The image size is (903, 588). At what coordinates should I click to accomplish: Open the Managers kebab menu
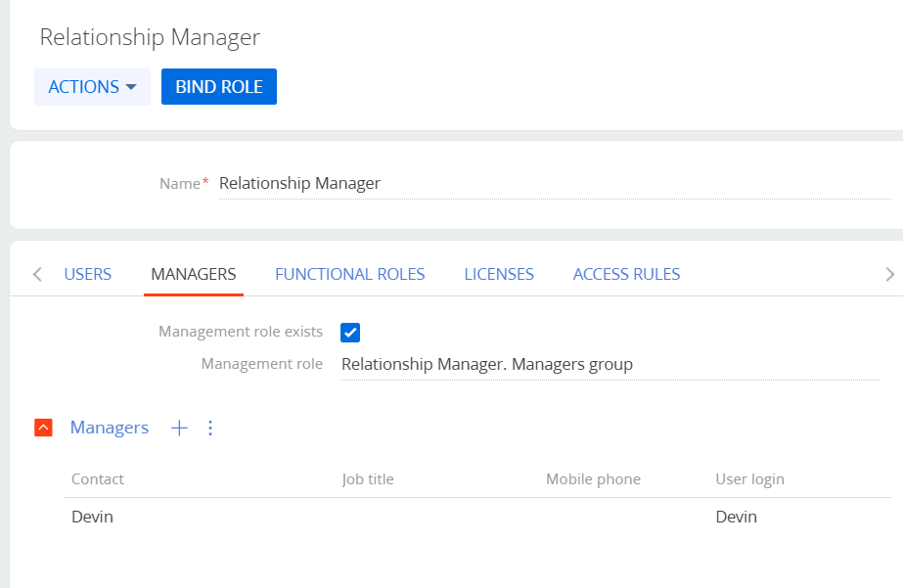coord(210,428)
